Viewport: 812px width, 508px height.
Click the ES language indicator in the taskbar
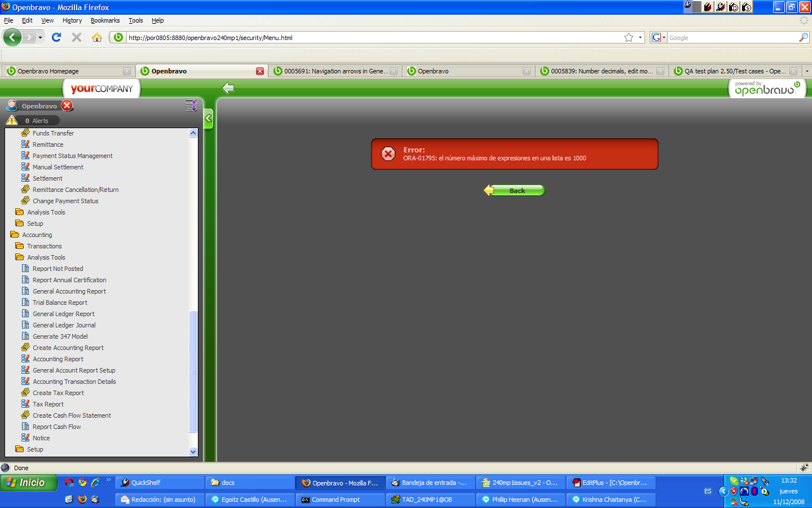pyautogui.click(x=708, y=492)
